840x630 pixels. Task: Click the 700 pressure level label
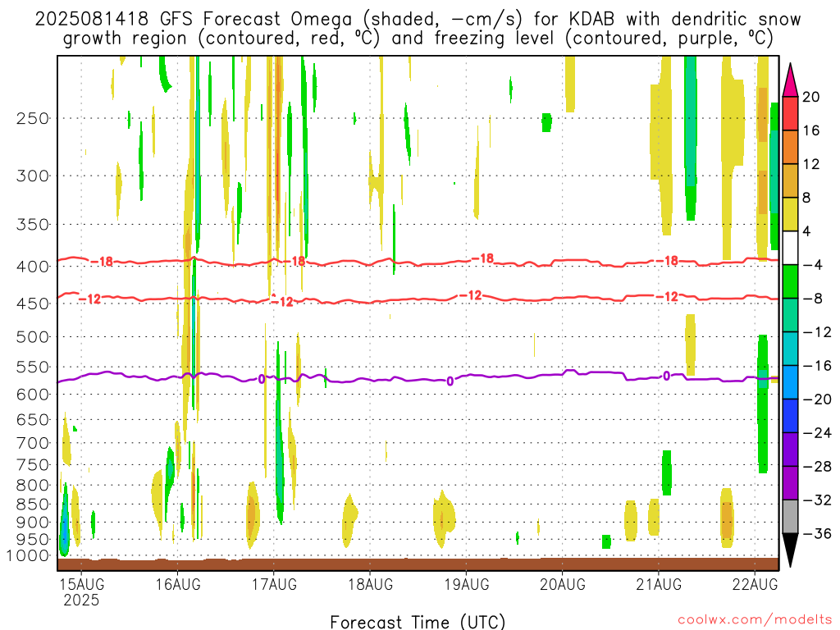pos(33,443)
